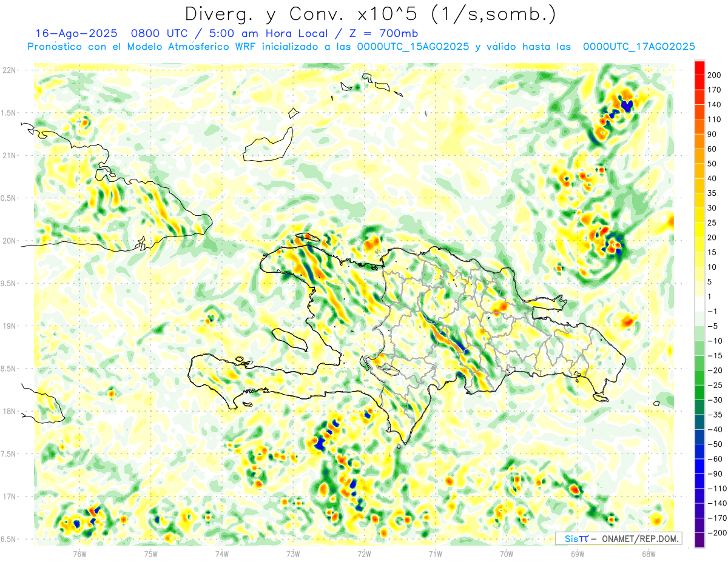Click the "0000UTC_15AGO2025" initialization time

(413, 47)
